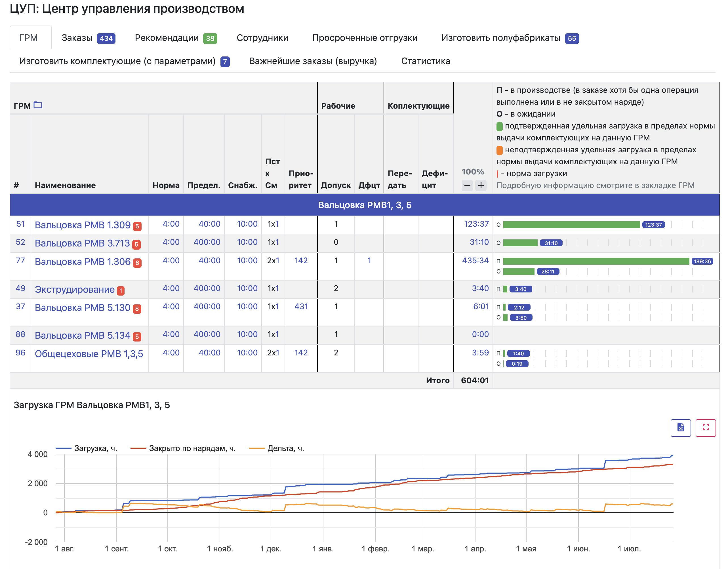Open the Общецеховые РМВ 1,3,5 link

point(89,354)
